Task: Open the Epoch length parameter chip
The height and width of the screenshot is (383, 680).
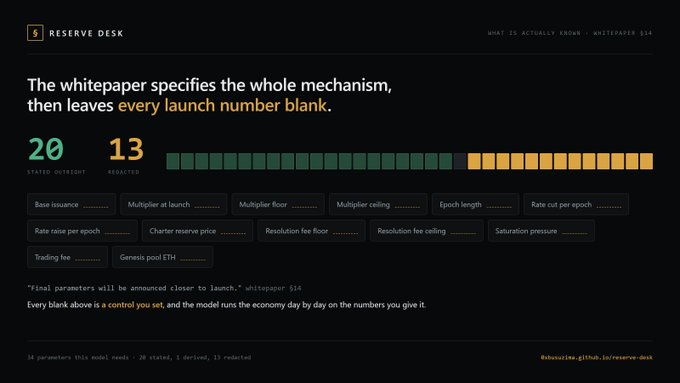Action: (475, 204)
